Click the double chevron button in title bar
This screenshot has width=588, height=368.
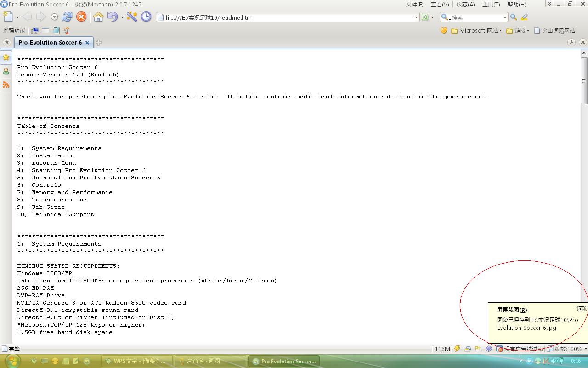pyautogui.click(x=549, y=4)
